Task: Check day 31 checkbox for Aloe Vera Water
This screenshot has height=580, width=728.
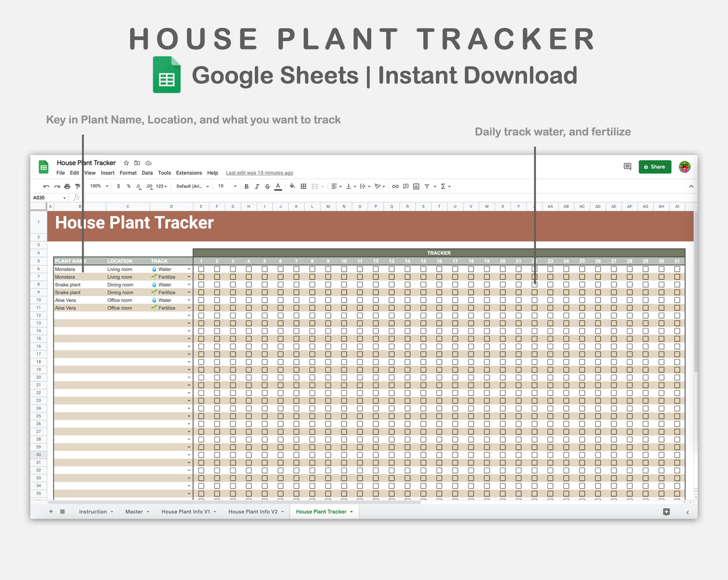Action: (x=677, y=300)
